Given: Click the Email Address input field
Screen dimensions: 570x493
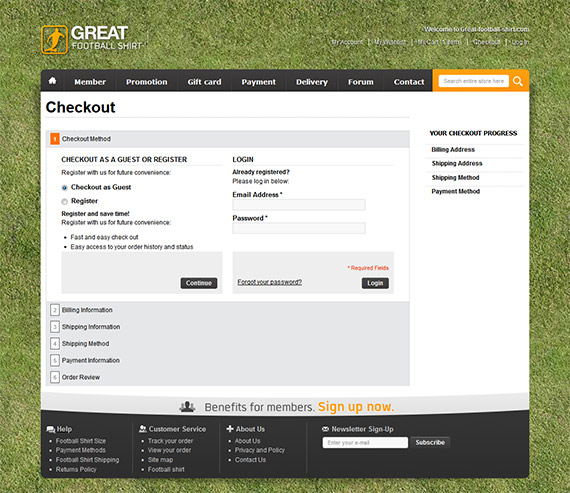Looking at the screenshot, I should coord(299,205).
